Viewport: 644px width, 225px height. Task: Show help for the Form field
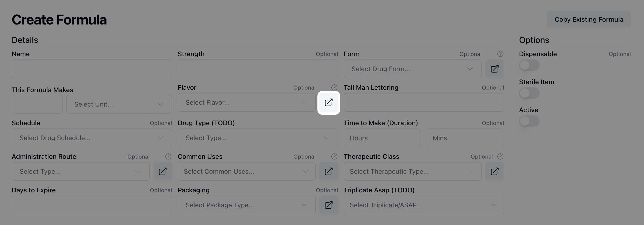click(x=500, y=54)
